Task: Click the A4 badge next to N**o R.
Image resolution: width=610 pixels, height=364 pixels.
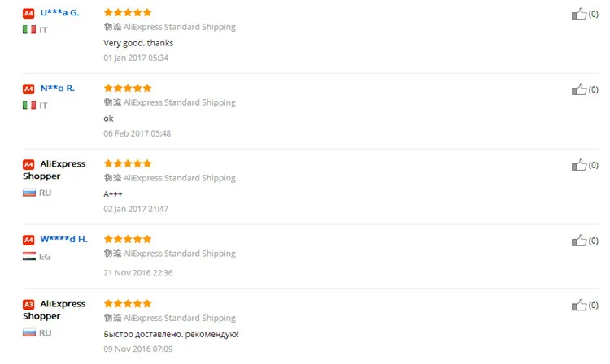Action: (28, 89)
